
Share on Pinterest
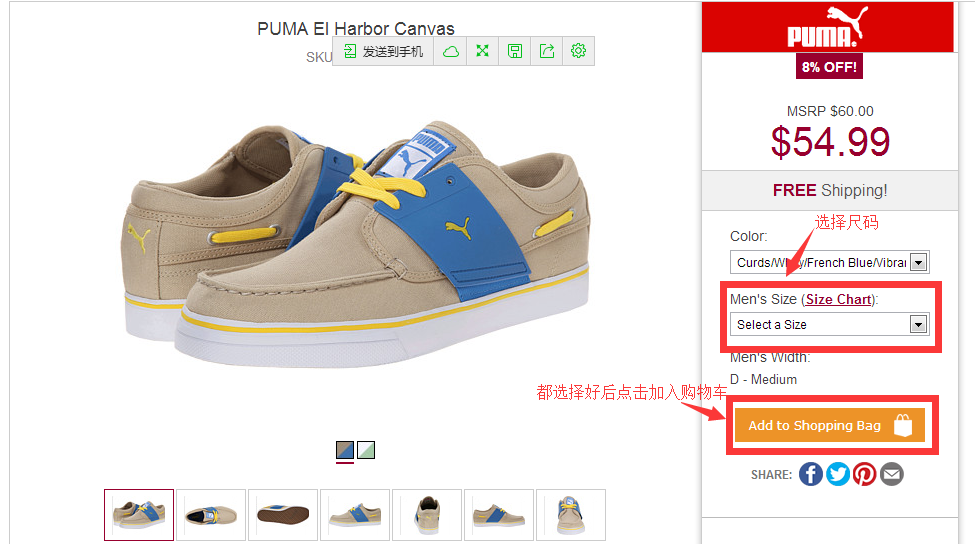coord(864,474)
